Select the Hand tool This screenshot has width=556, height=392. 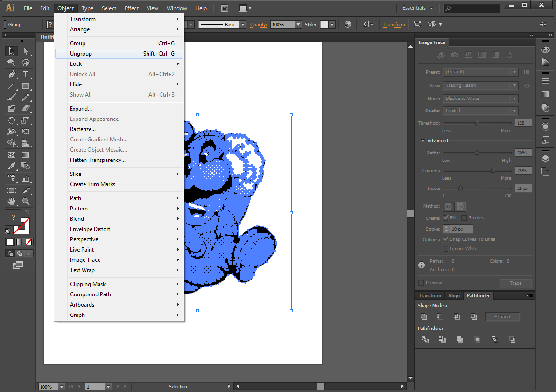pyautogui.click(x=12, y=202)
